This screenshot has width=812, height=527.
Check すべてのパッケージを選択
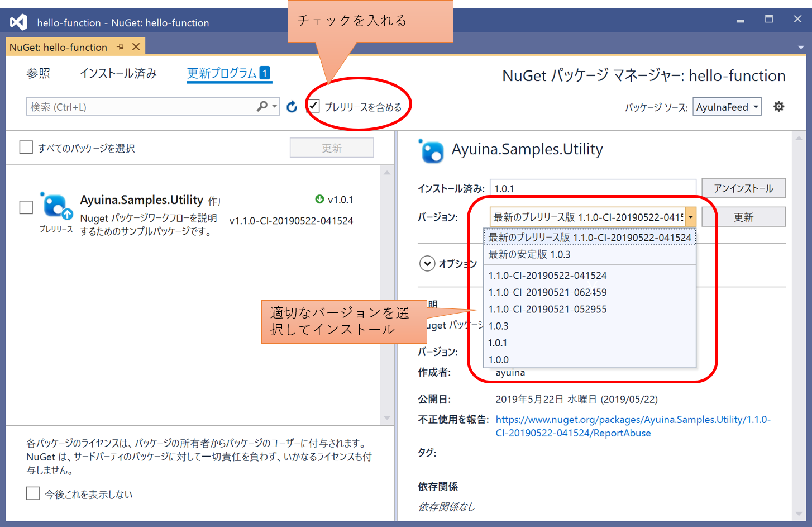coord(26,148)
